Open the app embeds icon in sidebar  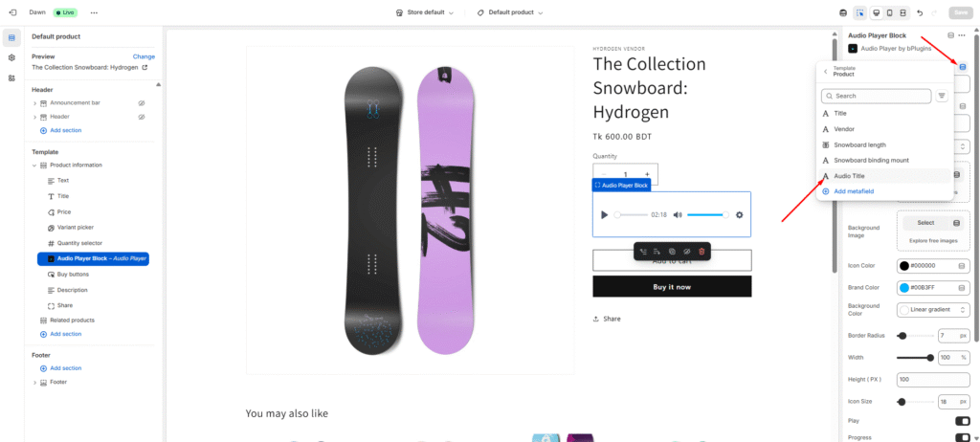tap(11, 77)
